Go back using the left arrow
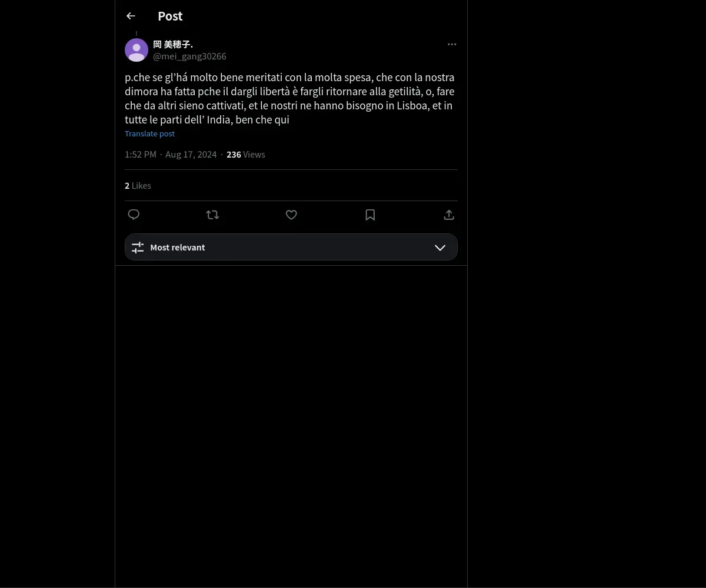This screenshot has width=706, height=588. (131, 16)
